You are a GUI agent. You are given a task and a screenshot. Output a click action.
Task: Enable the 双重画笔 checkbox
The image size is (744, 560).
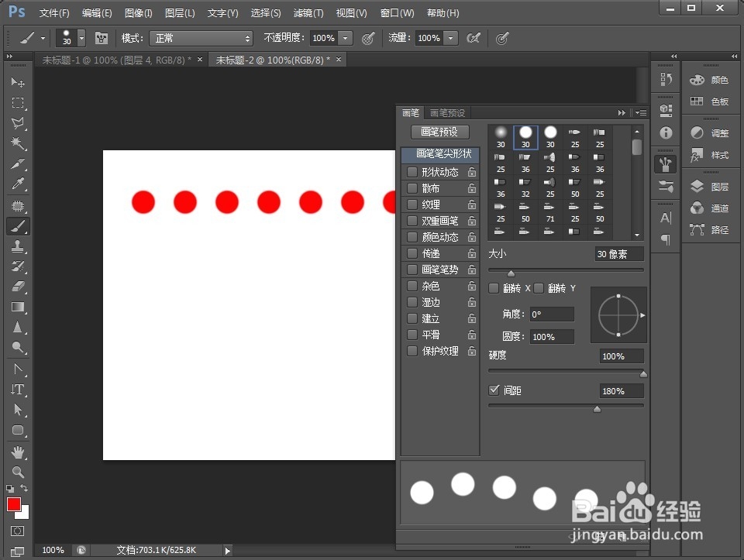coord(412,221)
